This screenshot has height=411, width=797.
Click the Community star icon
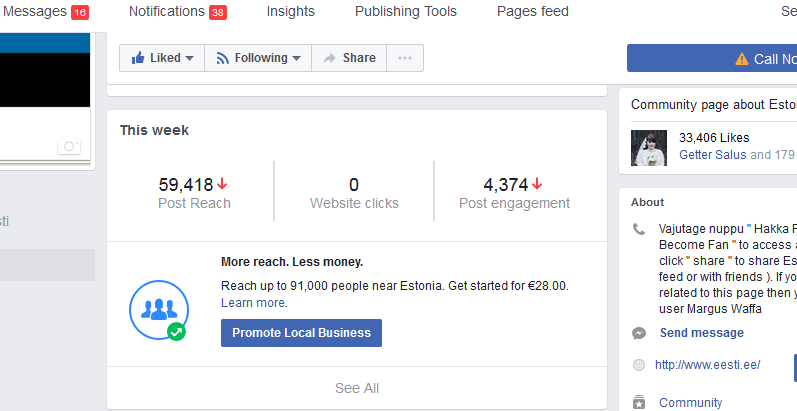pos(639,403)
